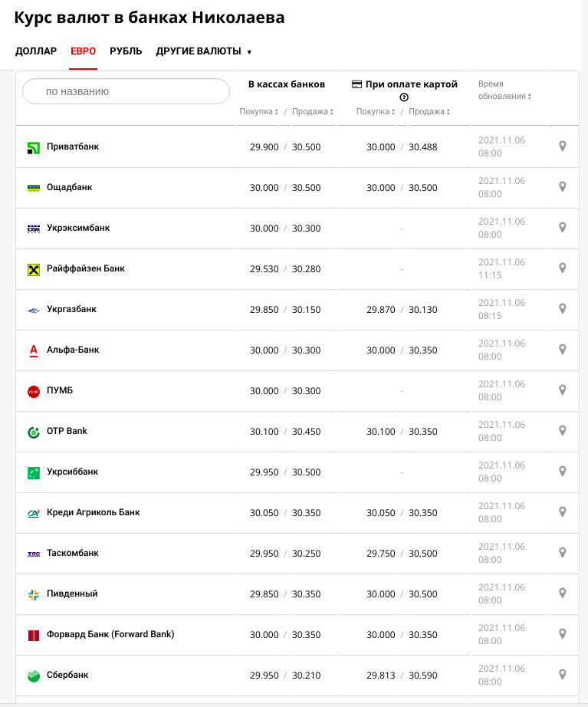This screenshot has height=707, width=588.
Task: Open the Сбербанк bank link
Action: pos(67,675)
